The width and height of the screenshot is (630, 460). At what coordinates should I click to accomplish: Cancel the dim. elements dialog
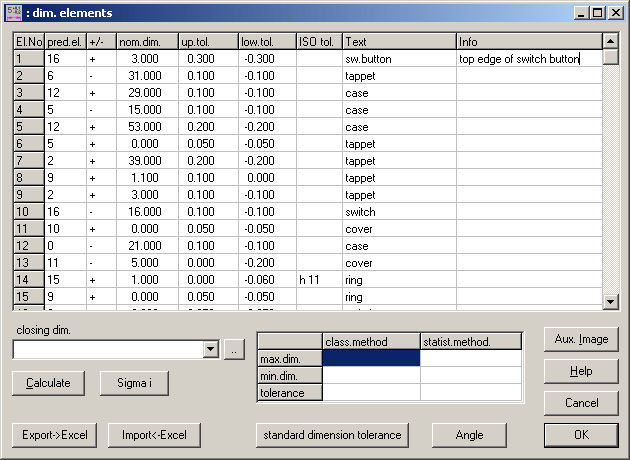click(x=581, y=403)
